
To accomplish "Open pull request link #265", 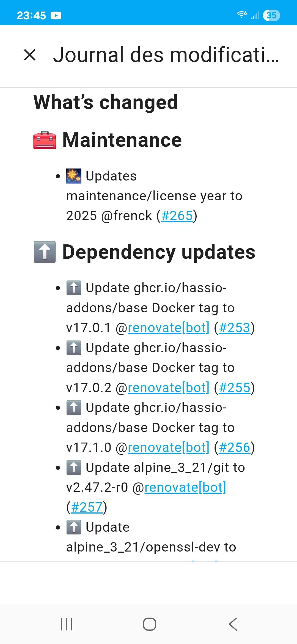I will (177, 215).
